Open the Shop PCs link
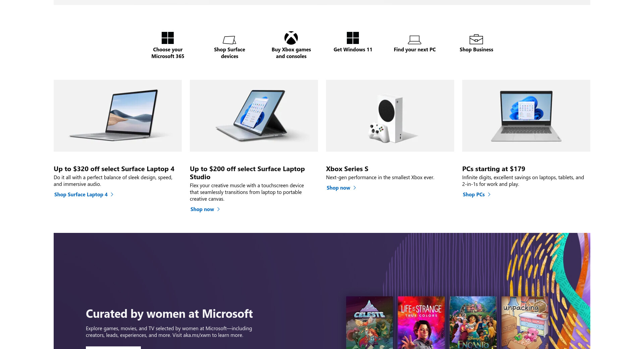Screen dimensions: 644x349 tap(474, 195)
